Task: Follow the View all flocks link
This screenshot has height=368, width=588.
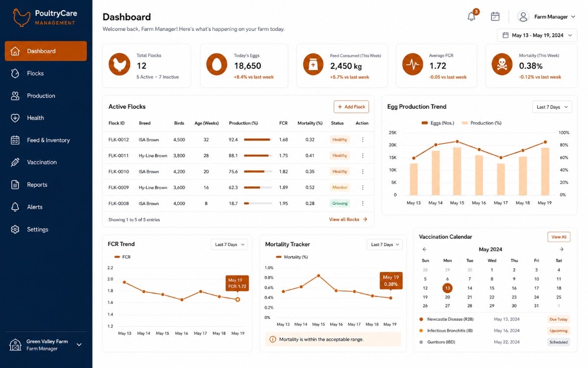Action: pyautogui.click(x=348, y=220)
